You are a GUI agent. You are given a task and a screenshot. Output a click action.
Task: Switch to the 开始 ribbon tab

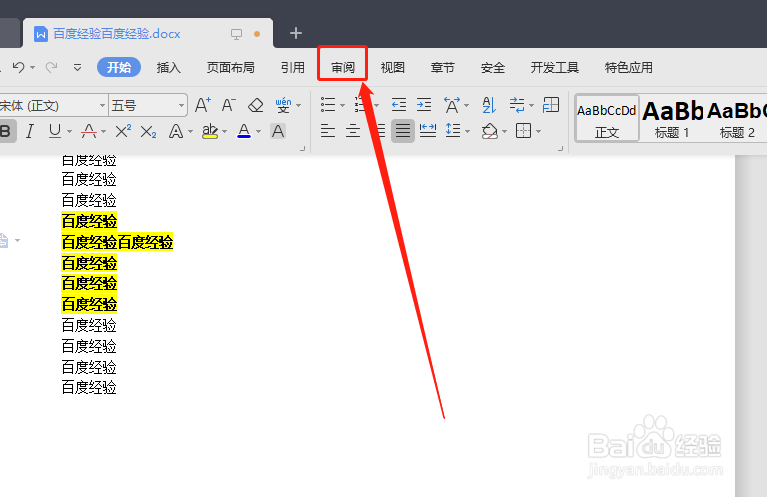[119, 67]
